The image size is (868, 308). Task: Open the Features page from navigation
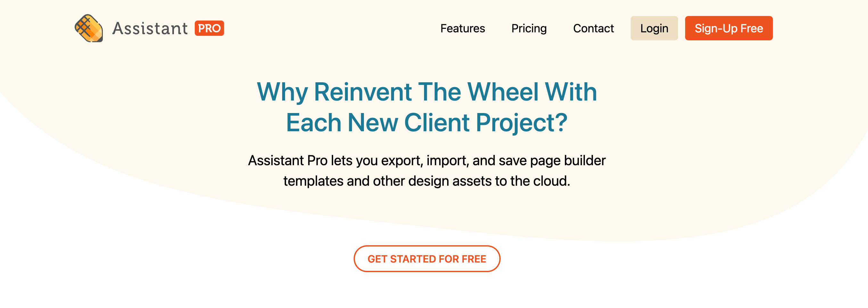pyautogui.click(x=462, y=28)
